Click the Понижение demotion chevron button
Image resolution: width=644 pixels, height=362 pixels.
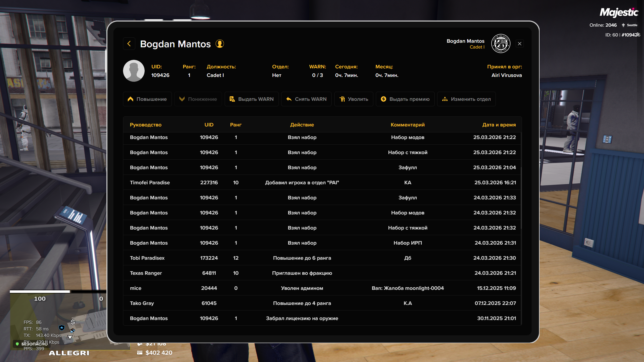pyautogui.click(x=198, y=99)
